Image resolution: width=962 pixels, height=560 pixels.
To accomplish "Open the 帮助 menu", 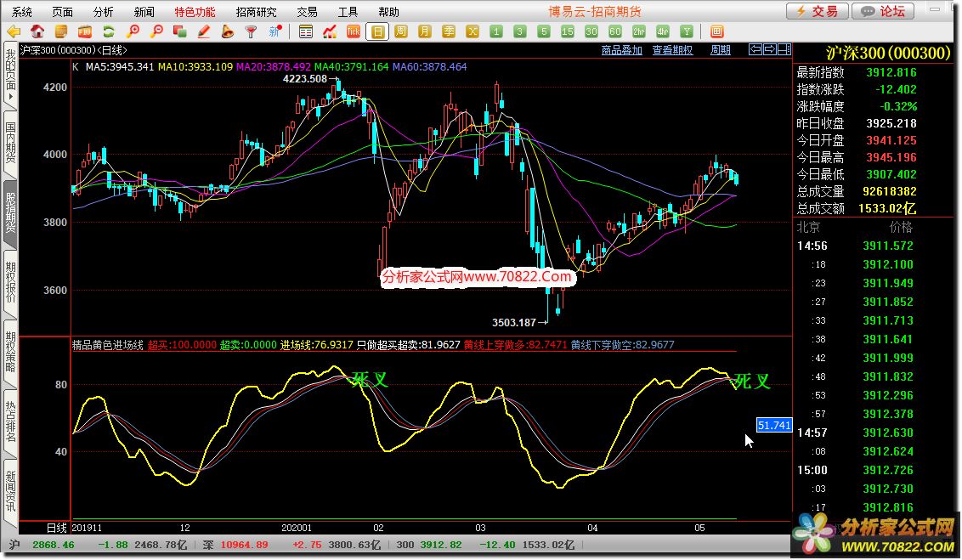I will pyautogui.click(x=388, y=12).
